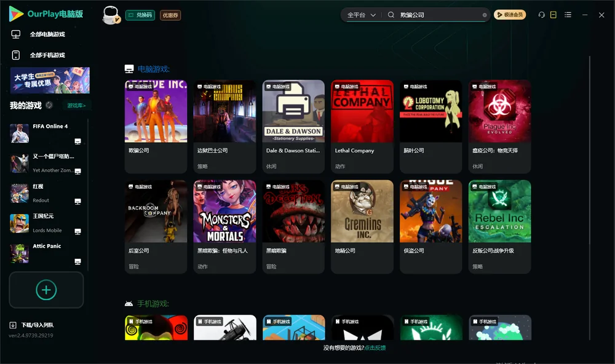
Task: Click the ver:2.4.9739.29219 version text
Action: (x=31, y=335)
